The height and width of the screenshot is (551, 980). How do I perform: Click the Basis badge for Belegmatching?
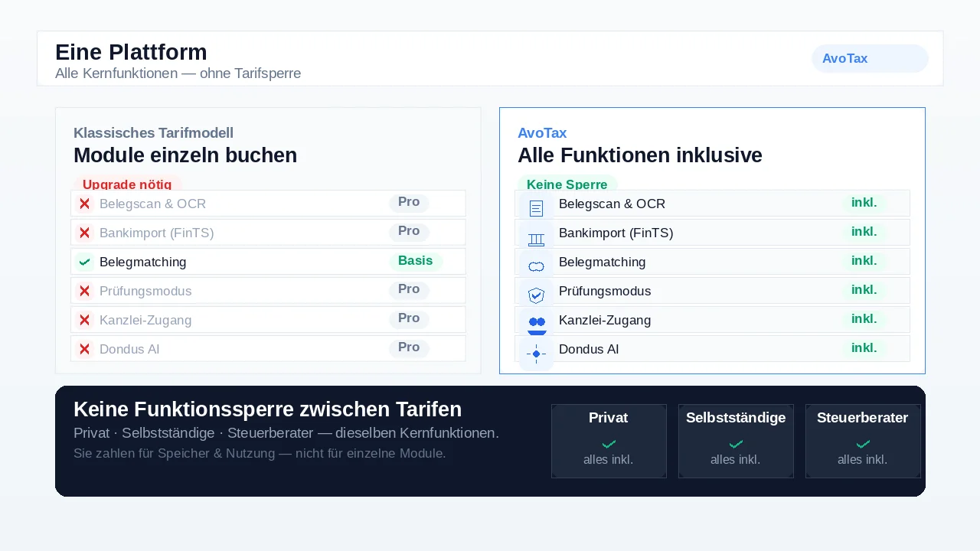[416, 260]
